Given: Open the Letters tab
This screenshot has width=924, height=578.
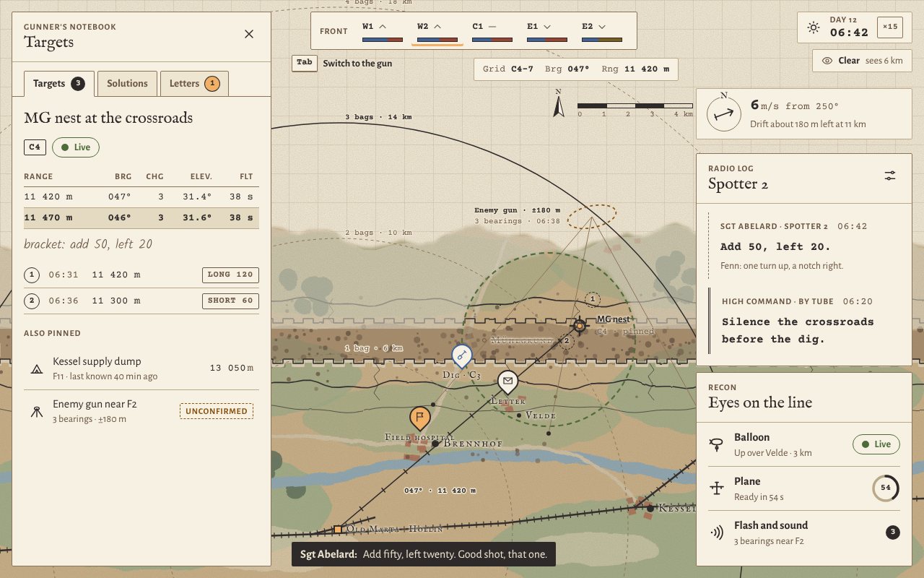Looking at the screenshot, I should pyautogui.click(x=194, y=83).
